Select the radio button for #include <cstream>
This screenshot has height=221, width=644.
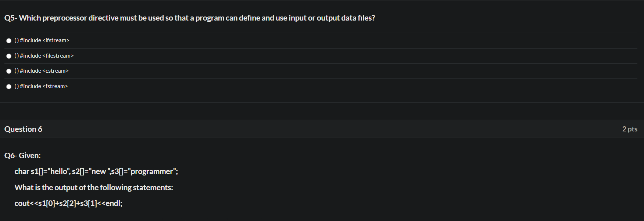click(x=8, y=71)
